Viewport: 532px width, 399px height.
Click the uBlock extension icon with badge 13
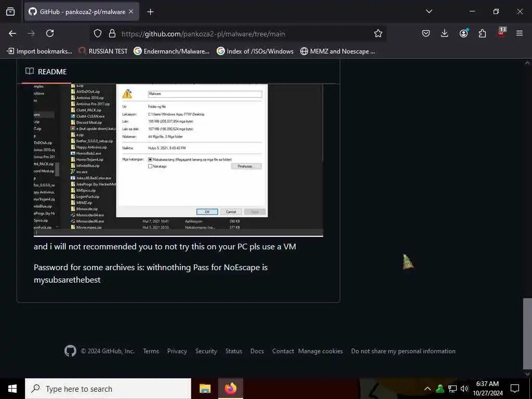(x=501, y=33)
